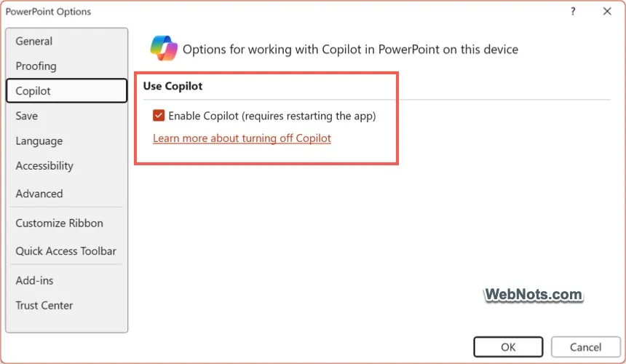Open Learn more about turning off Copilot

point(242,138)
